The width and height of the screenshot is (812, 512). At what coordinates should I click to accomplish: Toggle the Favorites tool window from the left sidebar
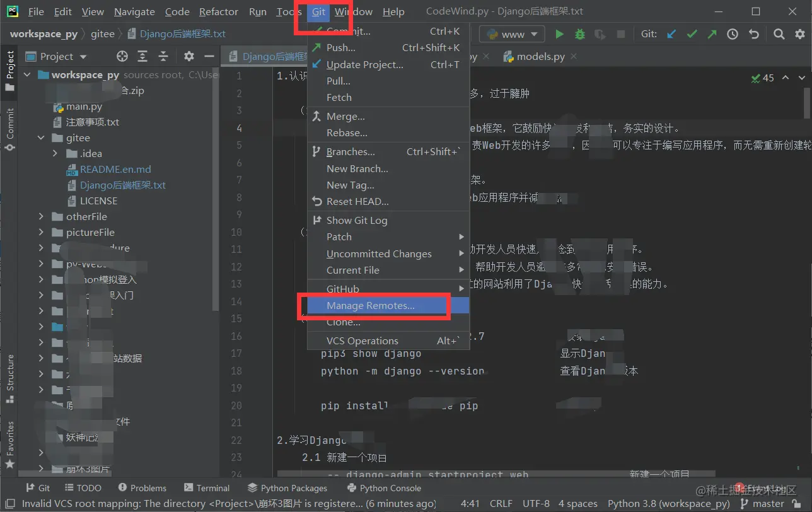click(9, 445)
